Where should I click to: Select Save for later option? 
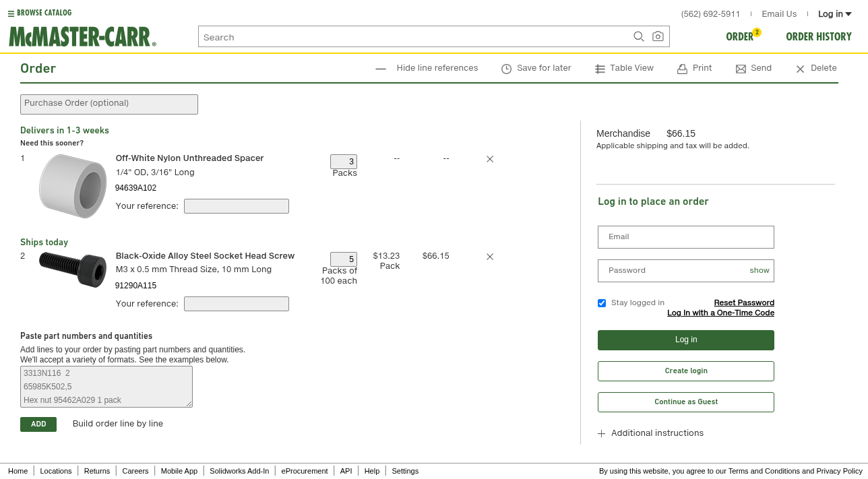pyautogui.click(x=544, y=68)
